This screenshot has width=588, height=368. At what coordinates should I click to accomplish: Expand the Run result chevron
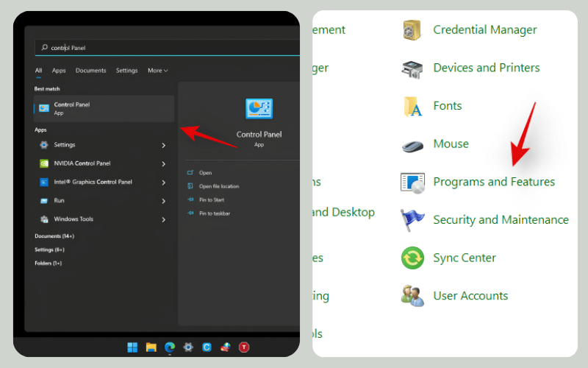pyautogui.click(x=163, y=201)
